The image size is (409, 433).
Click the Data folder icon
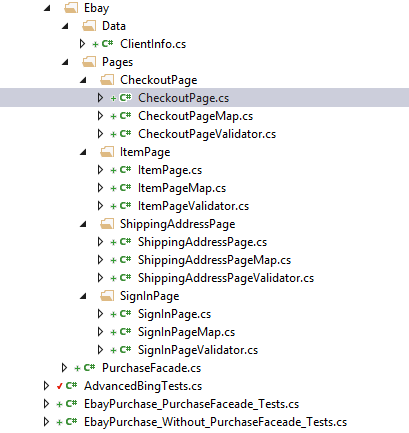coord(89,26)
